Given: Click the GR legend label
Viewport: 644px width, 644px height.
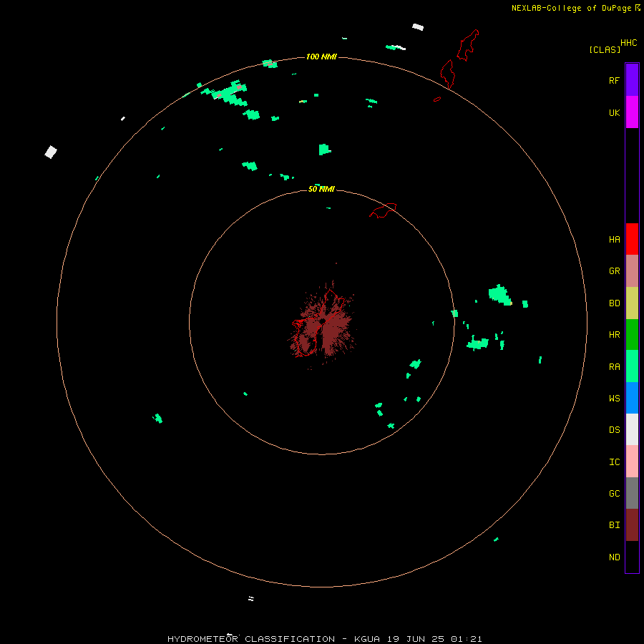Looking at the screenshot, I should click(614, 271).
